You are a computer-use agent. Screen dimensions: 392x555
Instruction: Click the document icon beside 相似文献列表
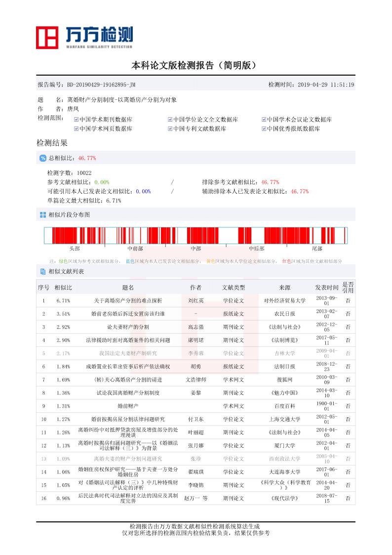click(43, 271)
